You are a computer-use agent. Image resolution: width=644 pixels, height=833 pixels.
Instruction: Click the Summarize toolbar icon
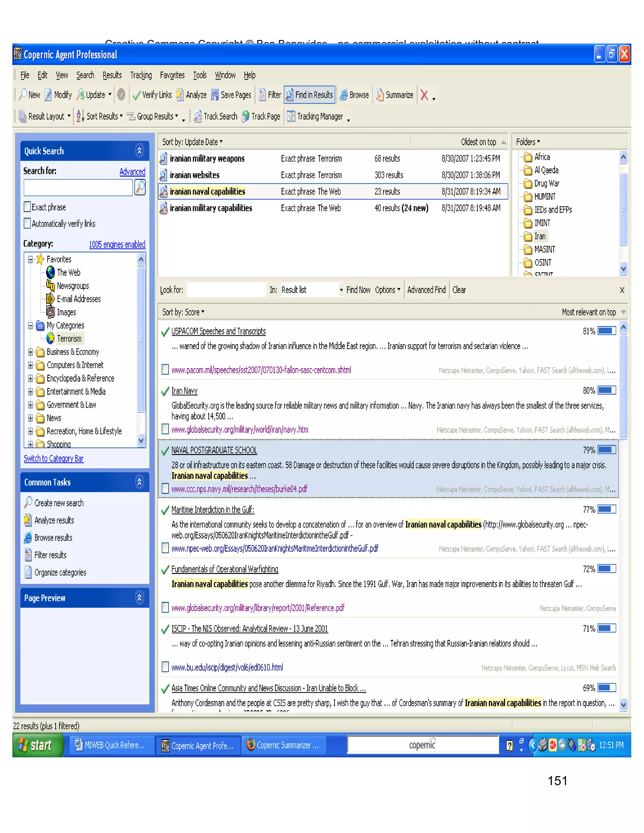(x=380, y=95)
